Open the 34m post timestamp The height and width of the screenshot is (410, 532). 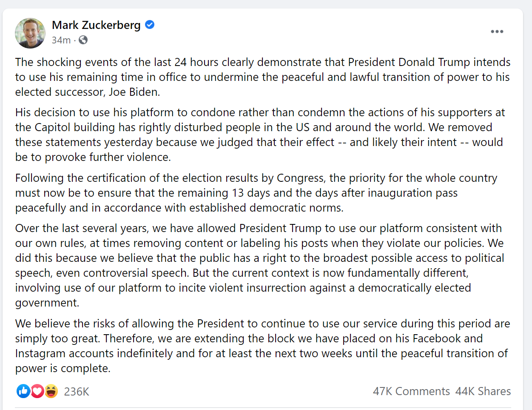coord(61,40)
